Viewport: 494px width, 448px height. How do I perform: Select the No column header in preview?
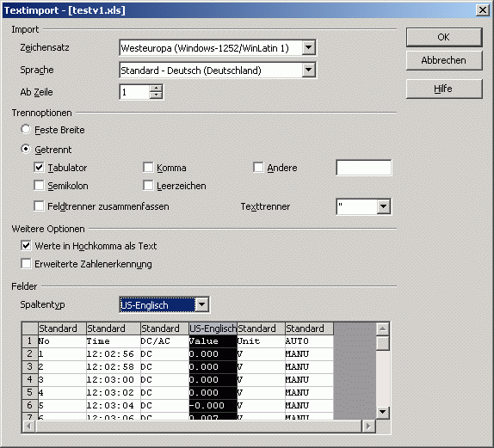tap(62, 328)
